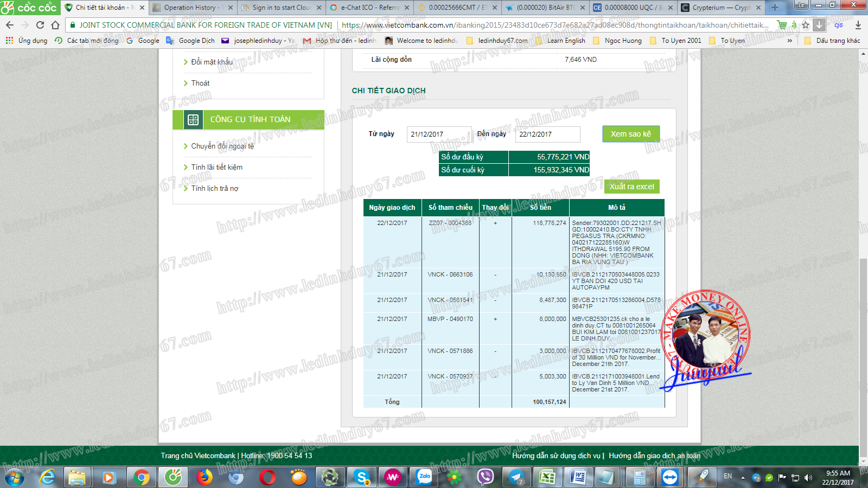This screenshot has height=488, width=868.
Task: Open Tính lịch trả nợ tool
Action: point(214,188)
